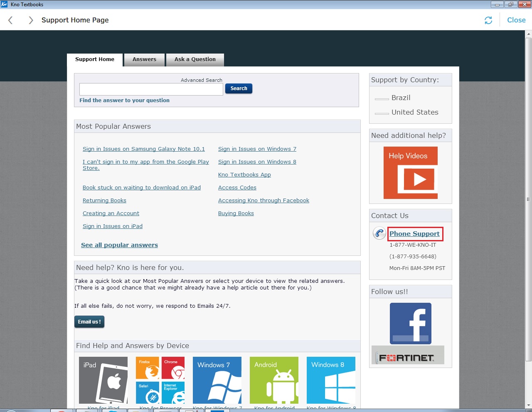Screen dimensions: 532x412
Task: Open the Google Play Store sign-in answer
Action: click(146, 165)
